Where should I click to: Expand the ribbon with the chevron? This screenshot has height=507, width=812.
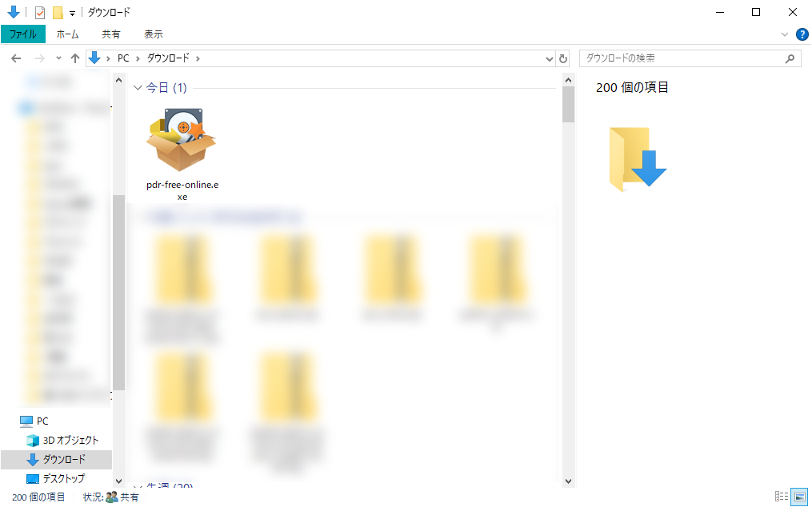coord(785,34)
